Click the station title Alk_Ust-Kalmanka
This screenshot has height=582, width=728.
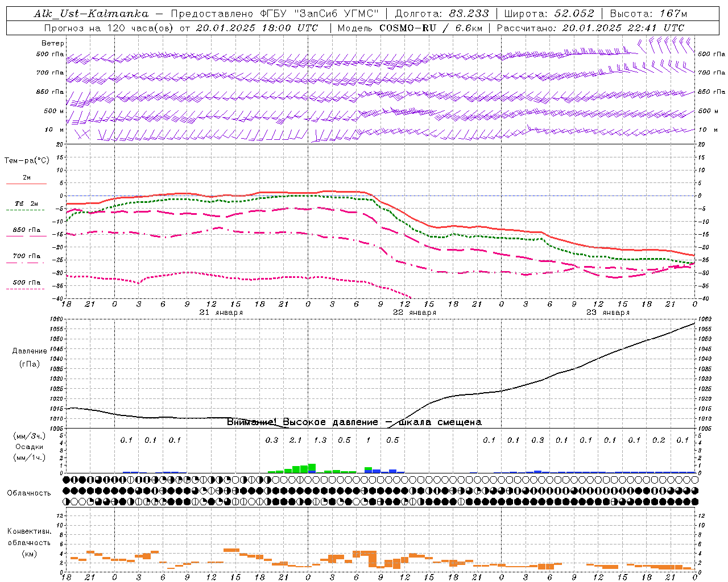(x=91, y=14)
